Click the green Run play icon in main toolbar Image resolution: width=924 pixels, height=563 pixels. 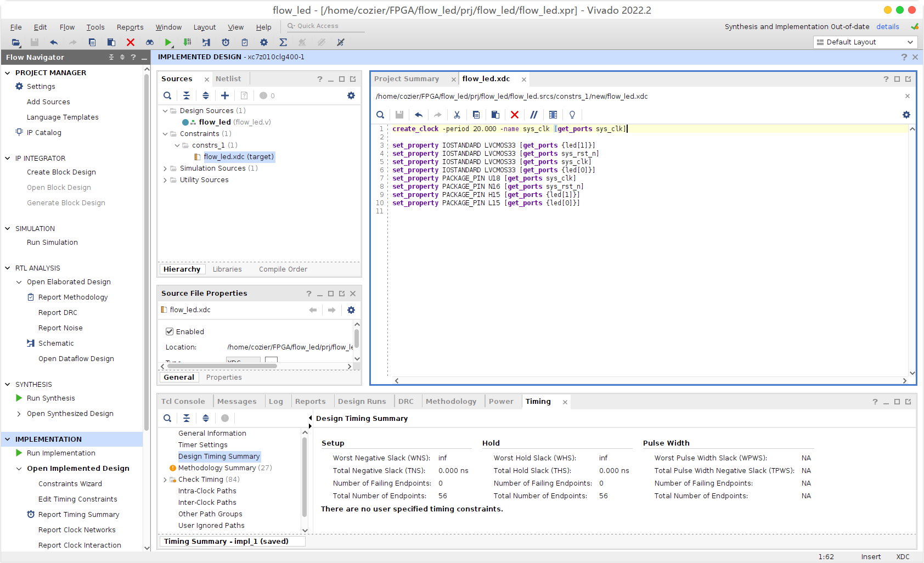click(x=168, y=42)
